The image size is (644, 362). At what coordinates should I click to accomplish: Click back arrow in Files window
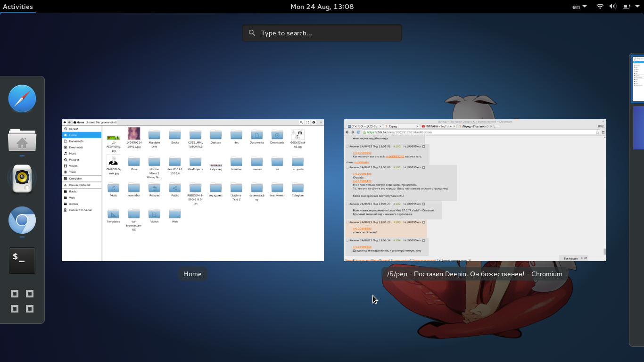coord(65,122)
